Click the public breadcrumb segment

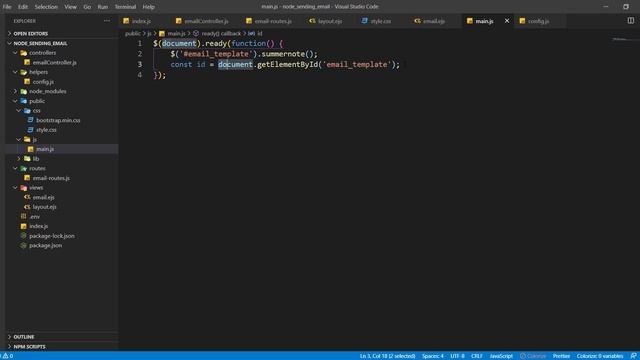coord(133,33)
